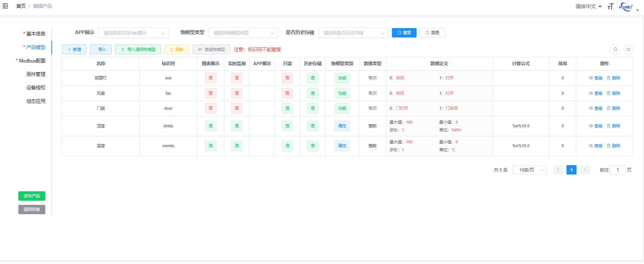Viewport: 644px width, 264px height.
Task: Open the 是否历史存储 dropdown
Action: click(x=353, y=33)
